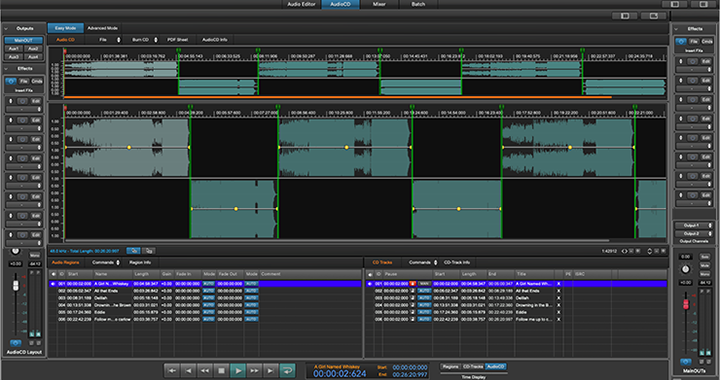
Task: Select Advanced Mode tab
Action: tap(102, 28)
